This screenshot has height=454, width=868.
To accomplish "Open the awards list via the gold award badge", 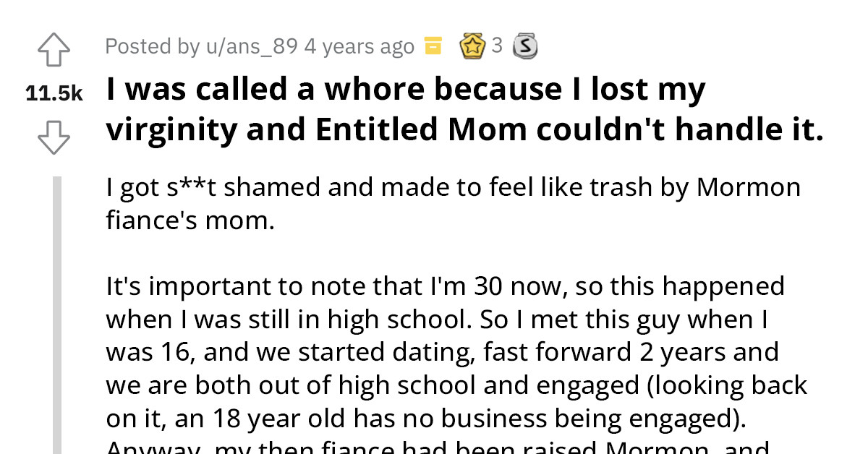I will (x=473, y=45).
